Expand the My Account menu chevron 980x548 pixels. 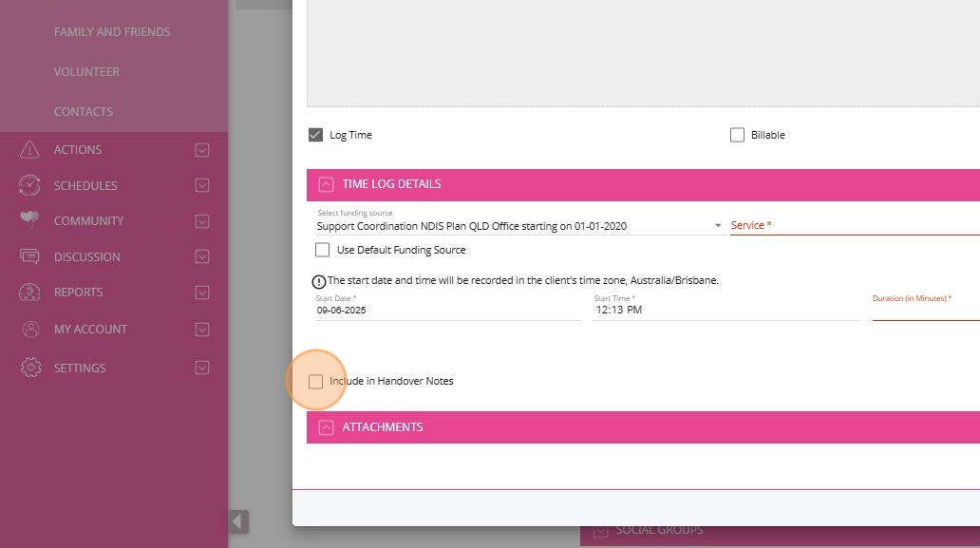click(202, 330)
